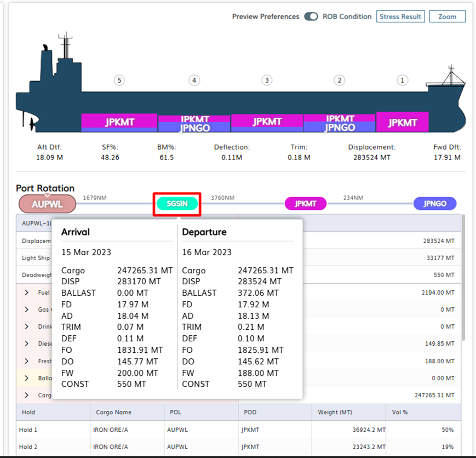
Task: Select hold number 2 circle marker
Action: coord(340,81)
